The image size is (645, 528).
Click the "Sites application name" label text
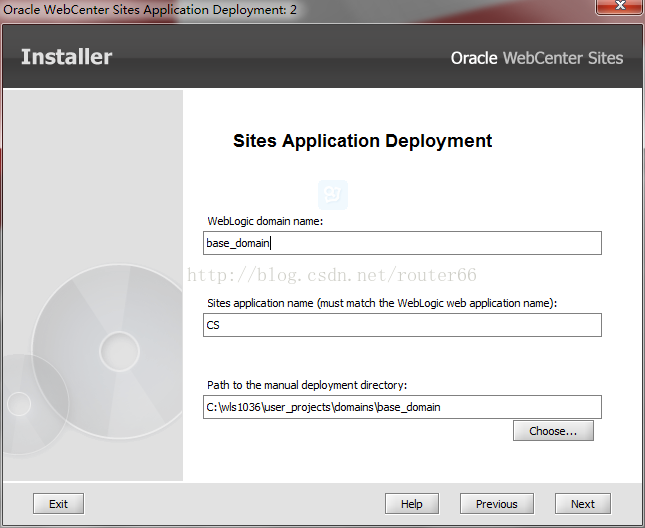tap(382, 303)
